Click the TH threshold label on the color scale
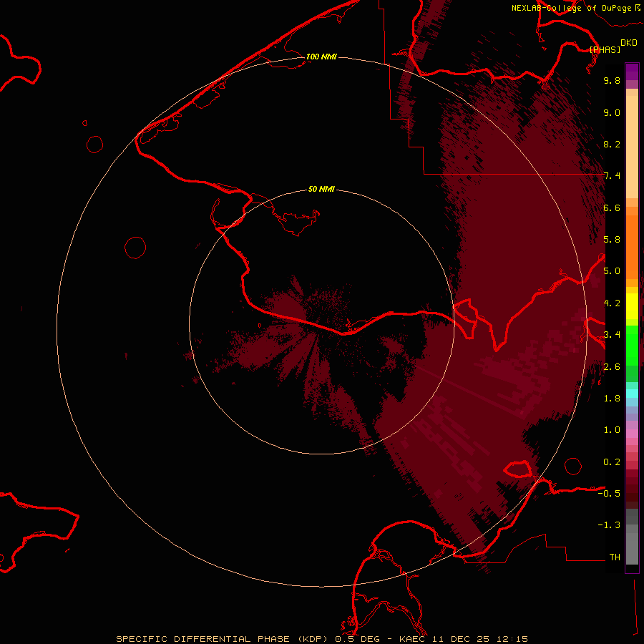This screenshot has width=644, height=644. 615,557
